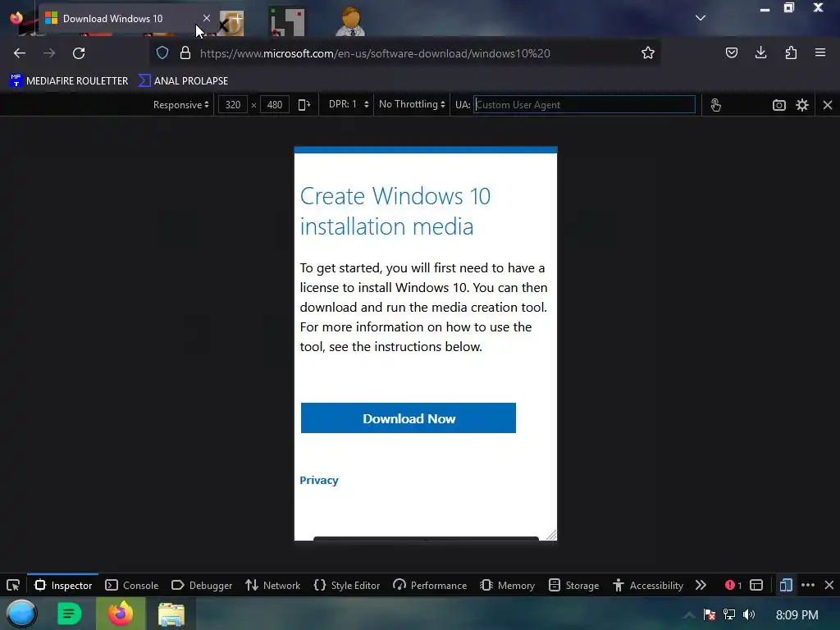Close the Download Windows 10 tab
This screenshot has width=840, height=630.
[x=206, y=18]
